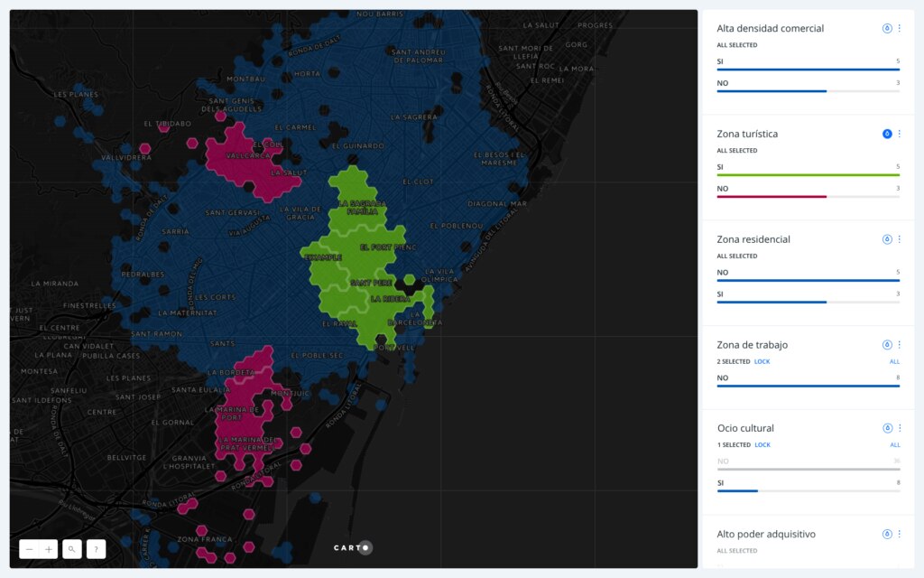Screen dimensions: 924x578
Task: Select NO category in Zona residencial
Action: coord(808,275)
